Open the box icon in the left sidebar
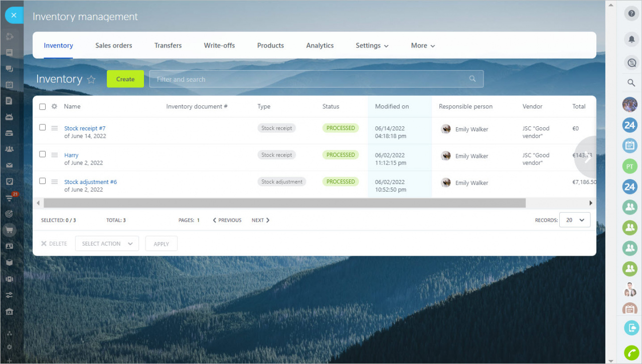642x364 pixels. coord(9,262)
